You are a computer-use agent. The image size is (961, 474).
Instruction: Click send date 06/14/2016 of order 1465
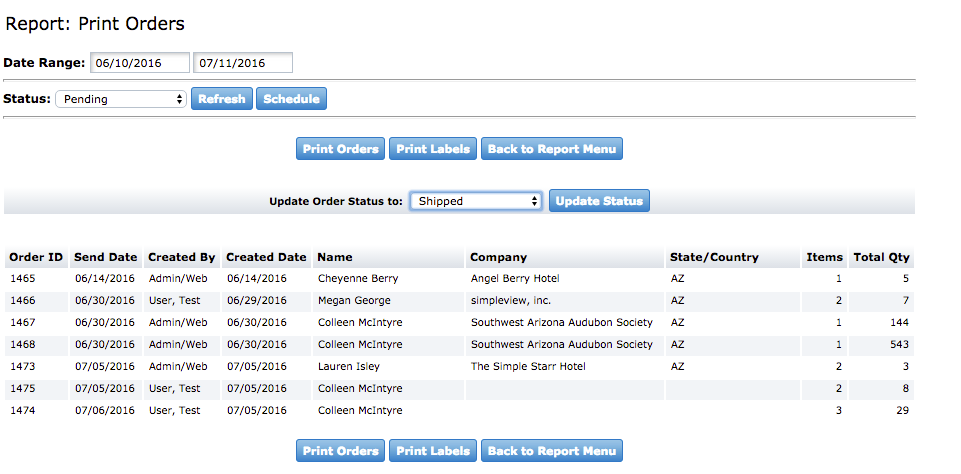105,278
